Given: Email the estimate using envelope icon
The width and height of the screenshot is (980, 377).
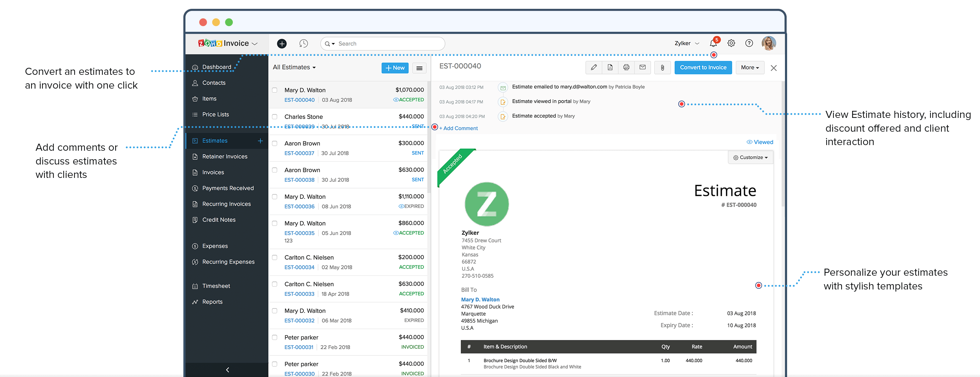Looking at the screenshot, I should [x=643, y=68].
